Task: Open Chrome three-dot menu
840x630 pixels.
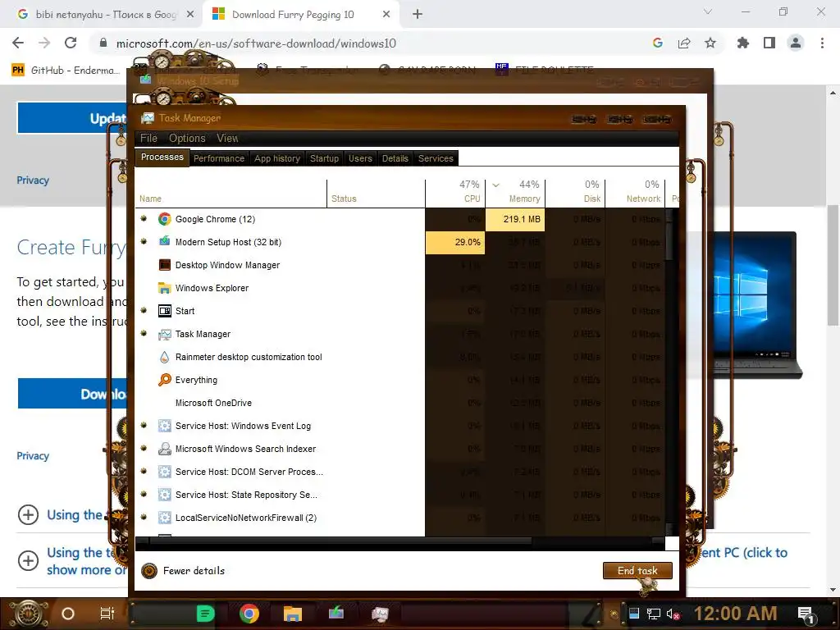Action: 822,43
